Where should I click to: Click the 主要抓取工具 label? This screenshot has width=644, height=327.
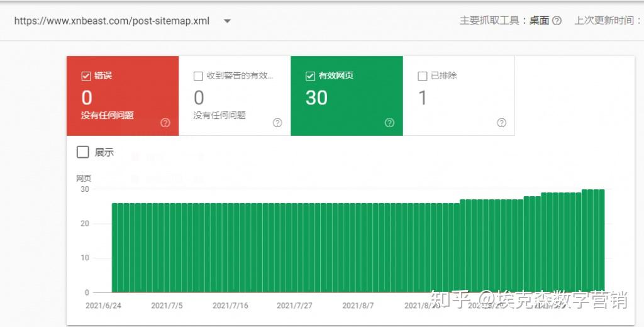click(x=489, y=21)
